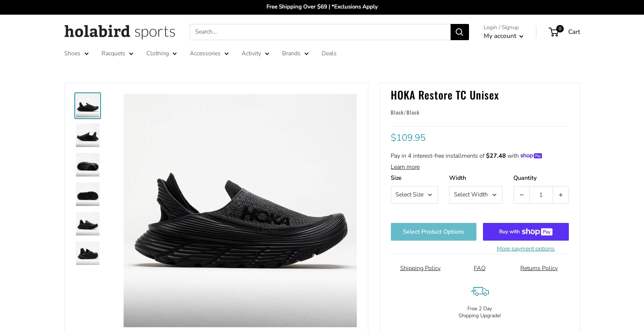Open the Select Size dropdown
The width and height of the screenshot is (644, 332).
pyautogui.click(x=414, y=195)
